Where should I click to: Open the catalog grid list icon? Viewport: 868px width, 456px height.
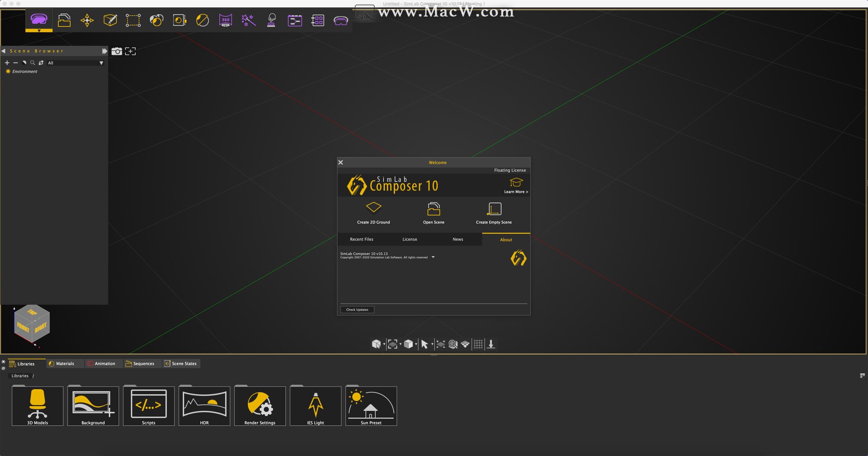coord(318,20)
